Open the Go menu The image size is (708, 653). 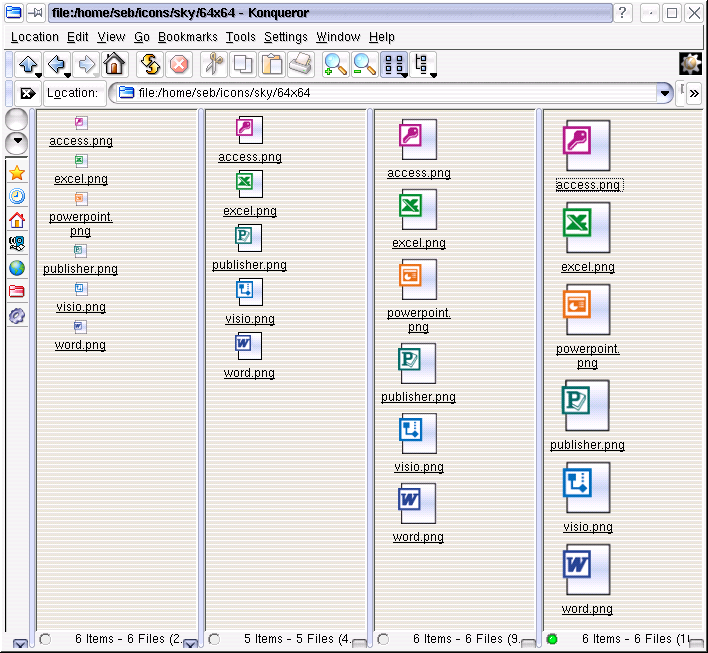(142, 37)
